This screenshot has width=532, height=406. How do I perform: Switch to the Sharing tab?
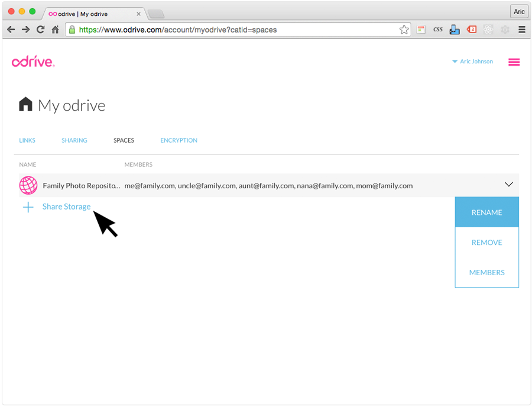pyautogui.click(x=74, y=140)
